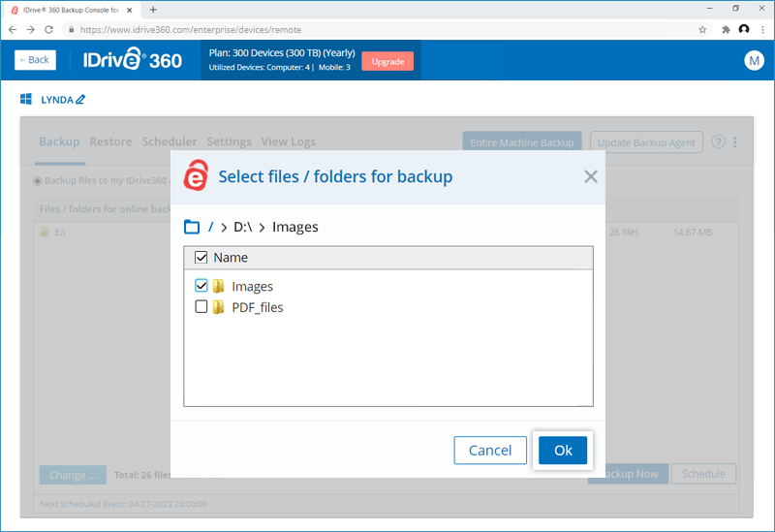Viewport: 775px width, 532px height.
Task: Open browser profile icon
Action: pyautogui.click(x=744, y=30)
